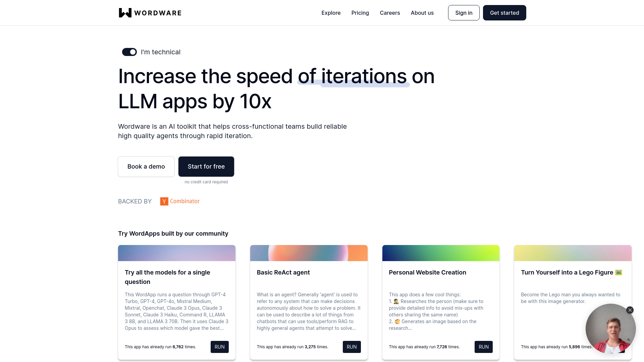Click Run for Personal Website Creation app
The width and height of the screenshot is (644, 362).
click(x=484, y=347)
